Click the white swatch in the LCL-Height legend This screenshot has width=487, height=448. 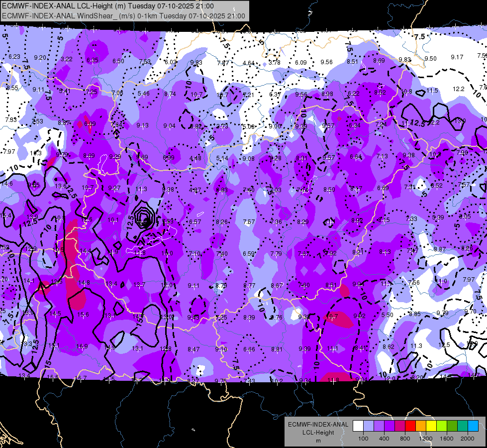coord(358,426)
